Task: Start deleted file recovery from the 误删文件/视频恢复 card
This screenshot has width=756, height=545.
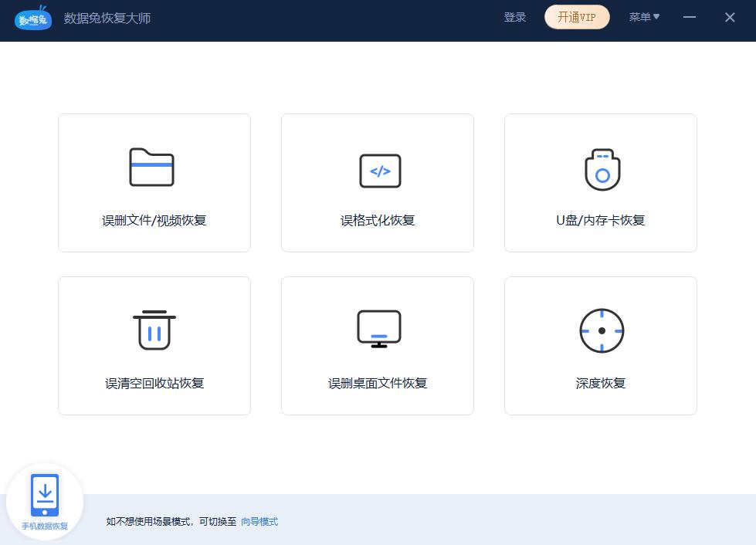Action: click(x=154, y=182)
